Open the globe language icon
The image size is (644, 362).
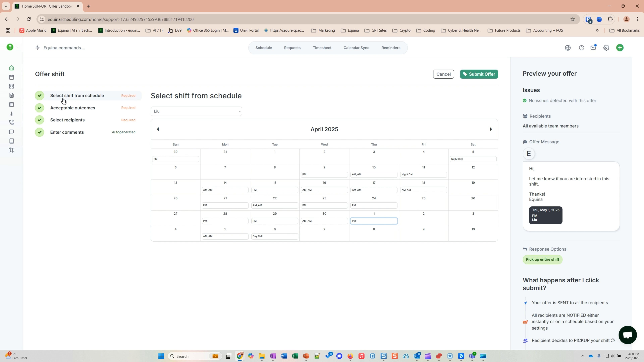(x=568, y=47)
